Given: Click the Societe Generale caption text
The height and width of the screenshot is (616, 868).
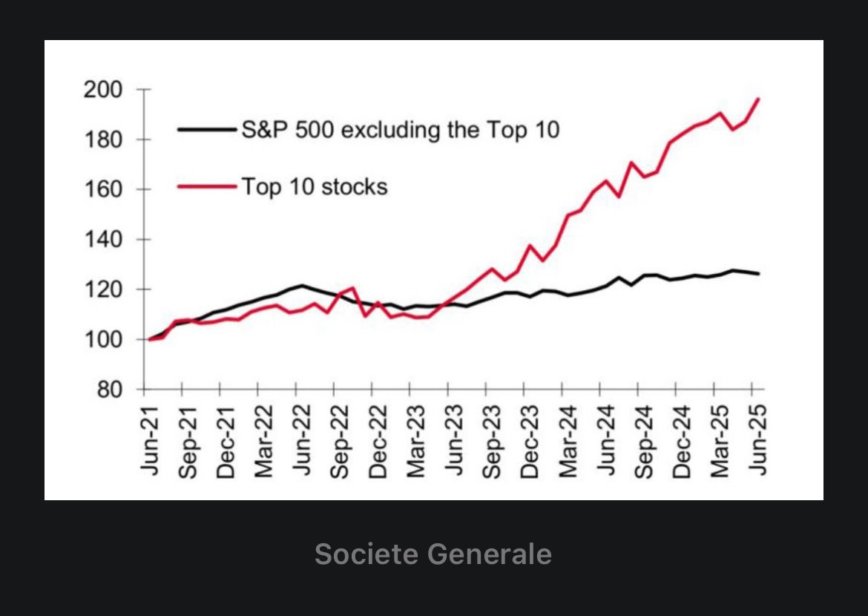Looking at the screenshot, I should tap(433, 554).
